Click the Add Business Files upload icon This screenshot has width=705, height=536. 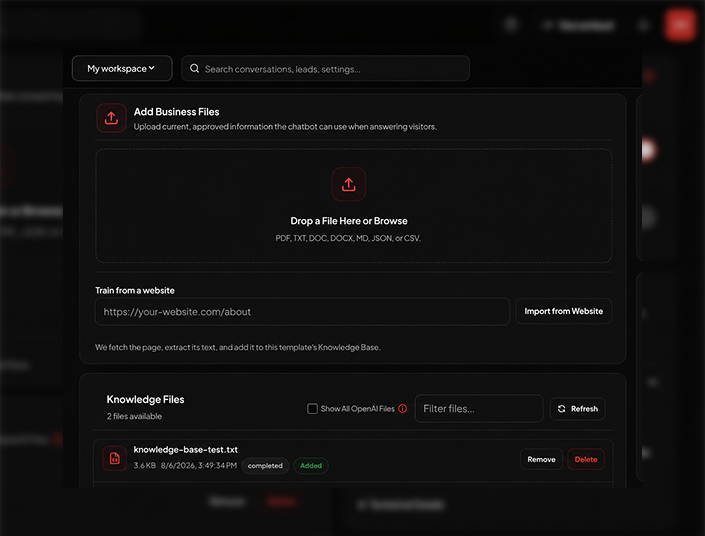tap(111, 118)
